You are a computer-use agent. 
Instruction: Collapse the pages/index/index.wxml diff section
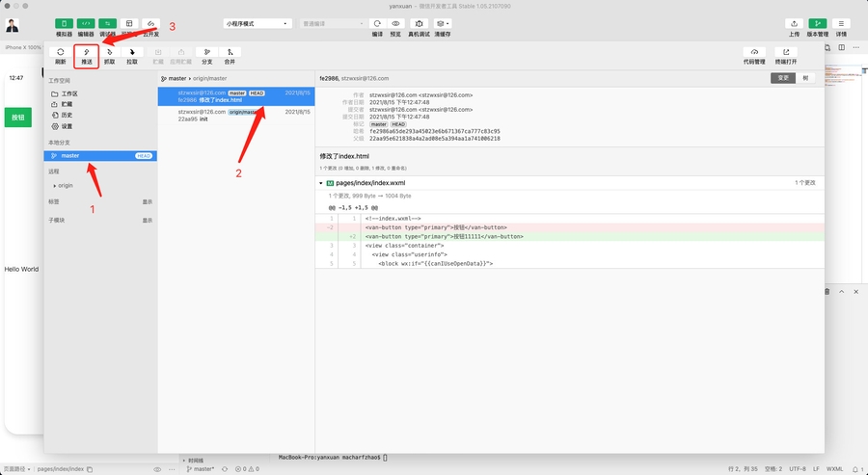(320, 182)
